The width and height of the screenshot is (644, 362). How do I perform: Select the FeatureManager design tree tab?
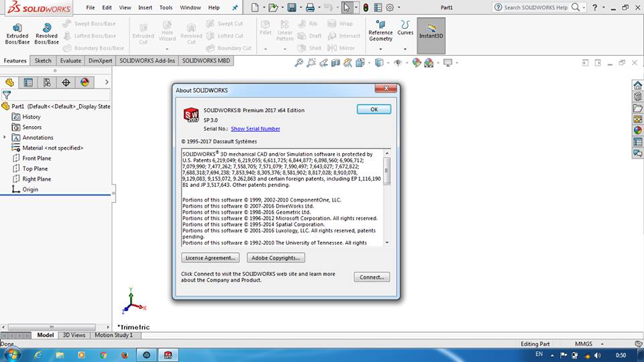[9, 82]
